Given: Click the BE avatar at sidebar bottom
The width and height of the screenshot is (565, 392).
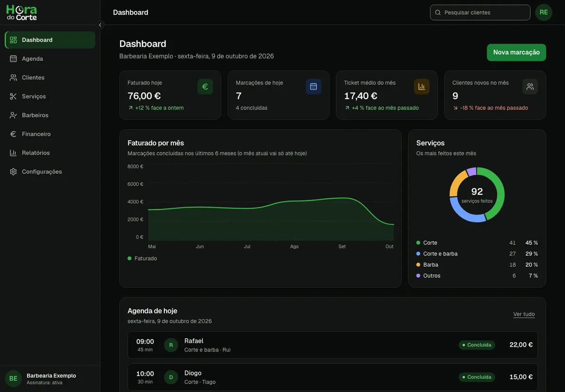Looking at the screenshot, I should [13, 379].
